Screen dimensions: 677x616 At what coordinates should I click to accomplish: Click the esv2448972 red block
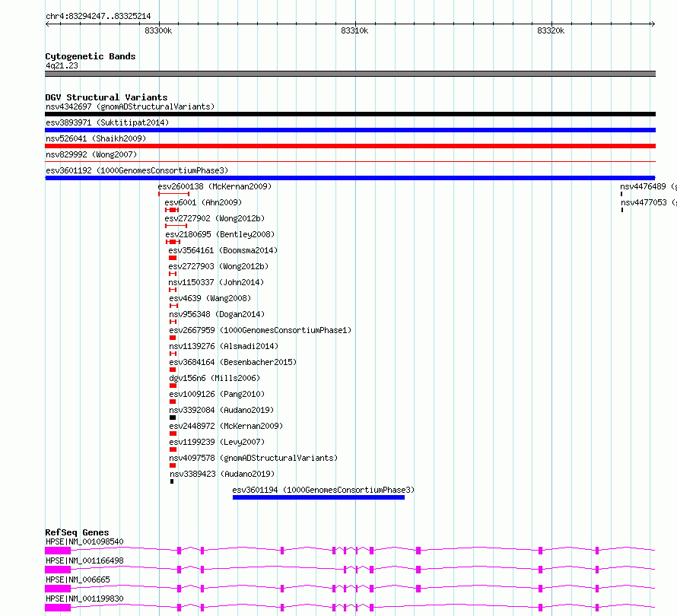click(173, 433)
